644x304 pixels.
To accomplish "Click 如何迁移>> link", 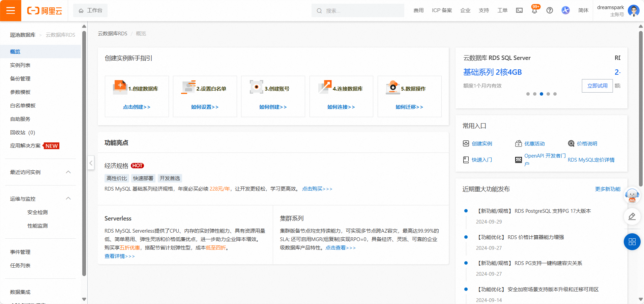I will point(409,107).
